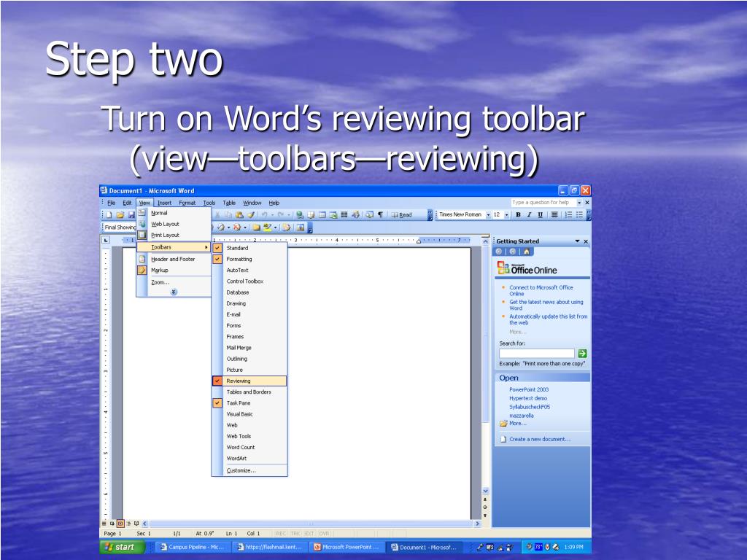The width and height of the screenshot is (747, 560).
Task: Select Print Layout view button in status area
Action: point(120,524)
